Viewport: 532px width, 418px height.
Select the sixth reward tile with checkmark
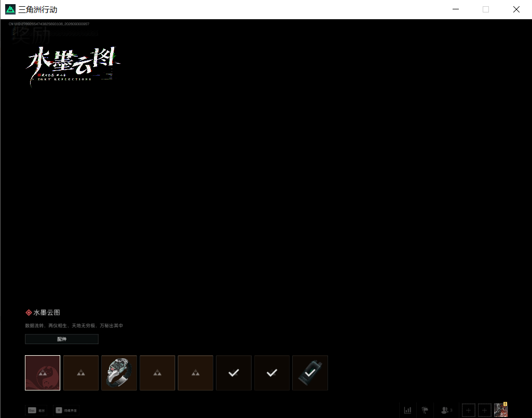234,373
